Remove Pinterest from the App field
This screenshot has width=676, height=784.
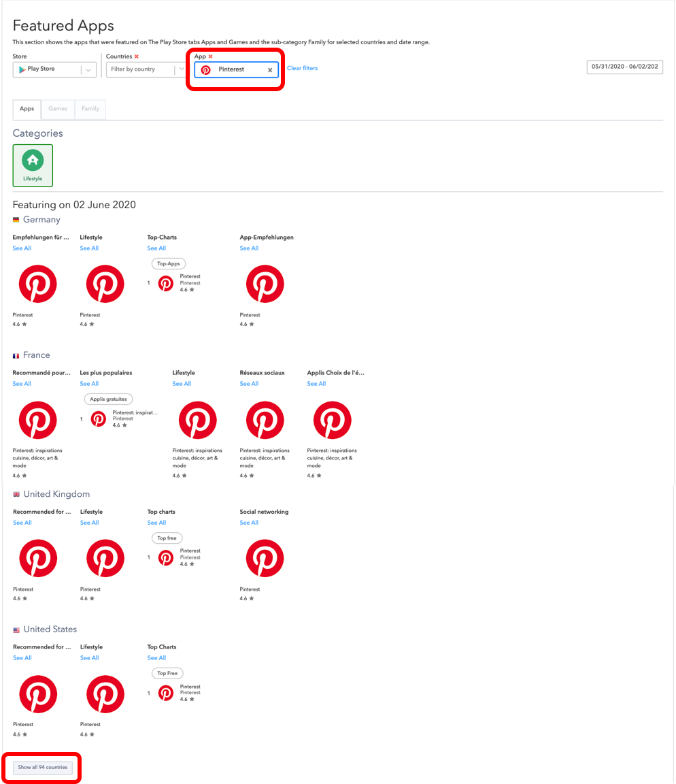[x=270, y=70]
